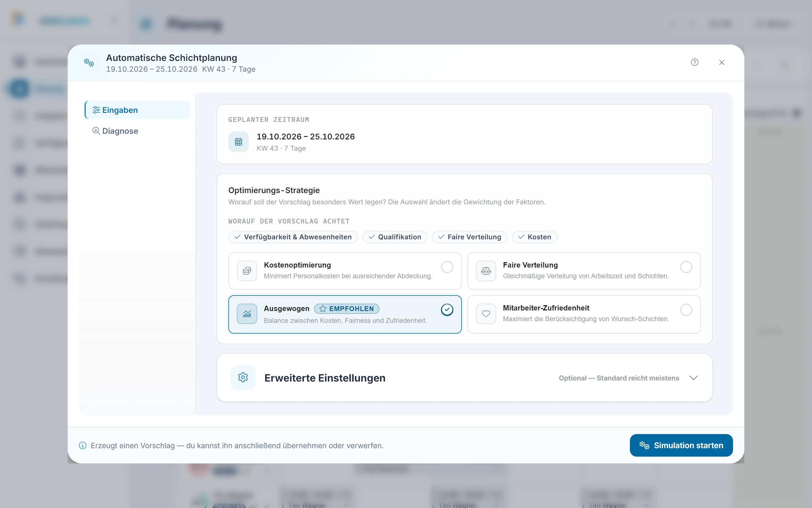Select the Faire Verteilung strategy radio button

(686, 267)
